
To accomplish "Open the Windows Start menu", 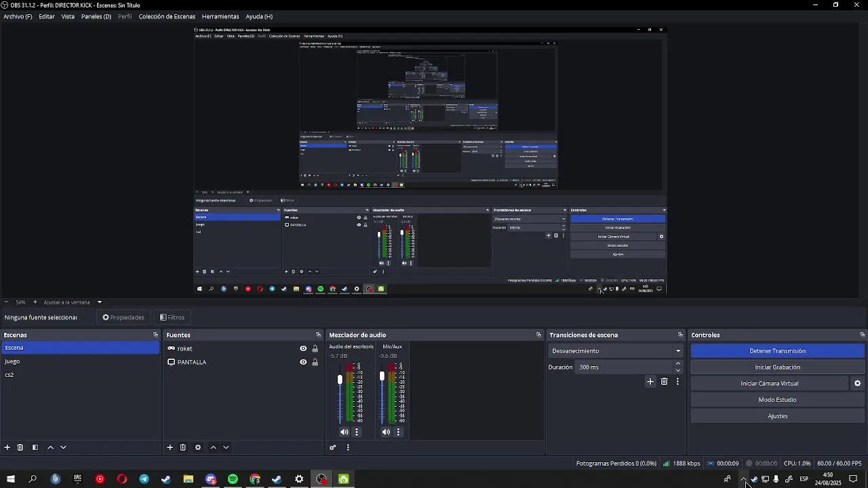I will [x=11, y=479].
